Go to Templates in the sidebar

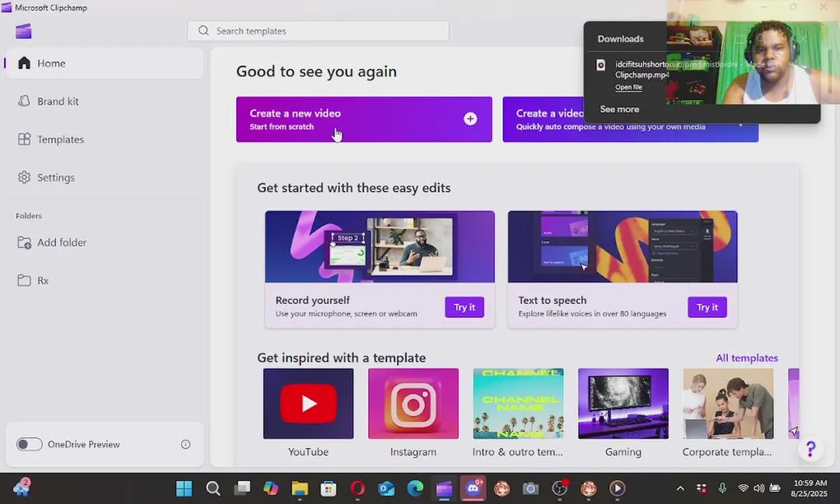coord(105,139)
